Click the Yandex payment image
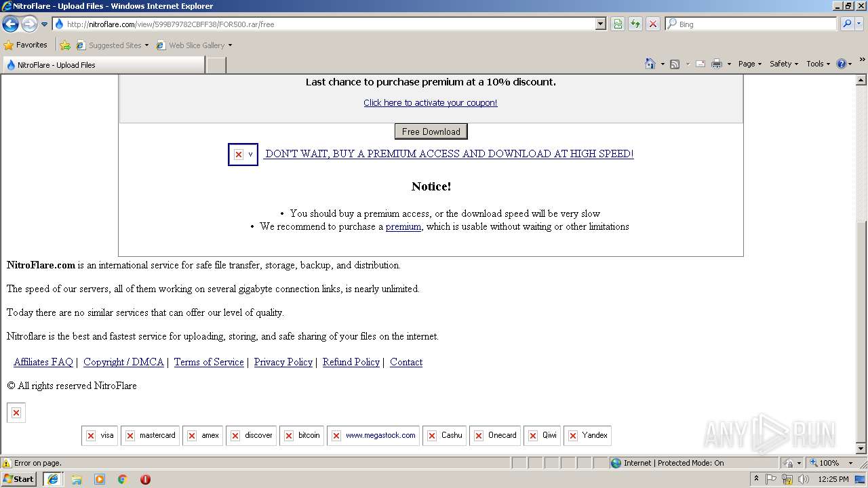Image resolution: width=868 pixels, height=488 pixels. click(x=587, y=436)
